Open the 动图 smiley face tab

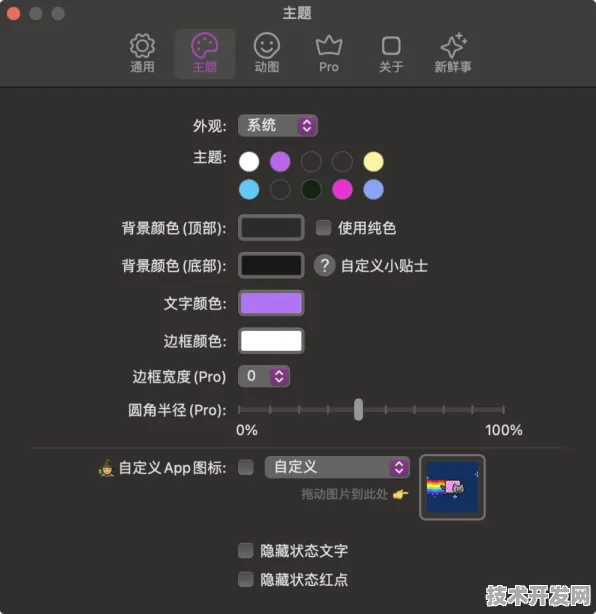267,53
